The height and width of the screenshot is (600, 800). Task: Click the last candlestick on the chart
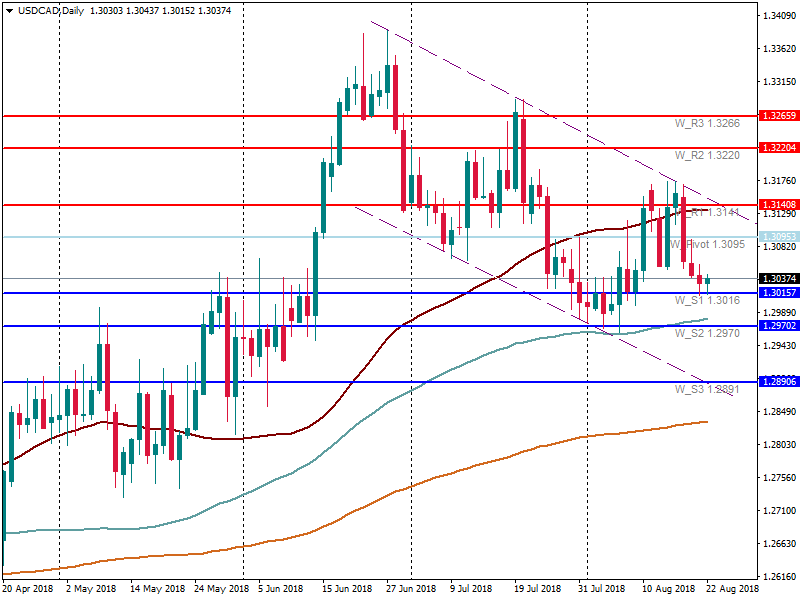coord(707,279)
